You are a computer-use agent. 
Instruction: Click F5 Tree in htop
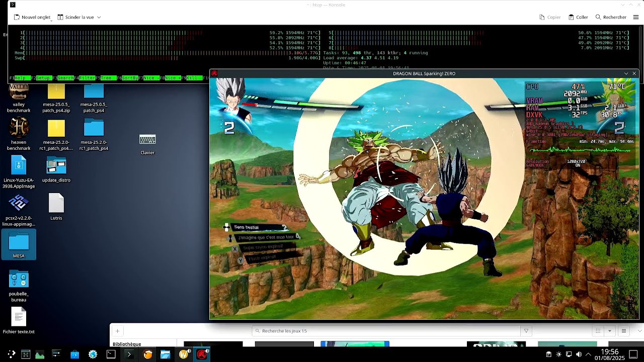pyautogui.click(x=106, y=78)
